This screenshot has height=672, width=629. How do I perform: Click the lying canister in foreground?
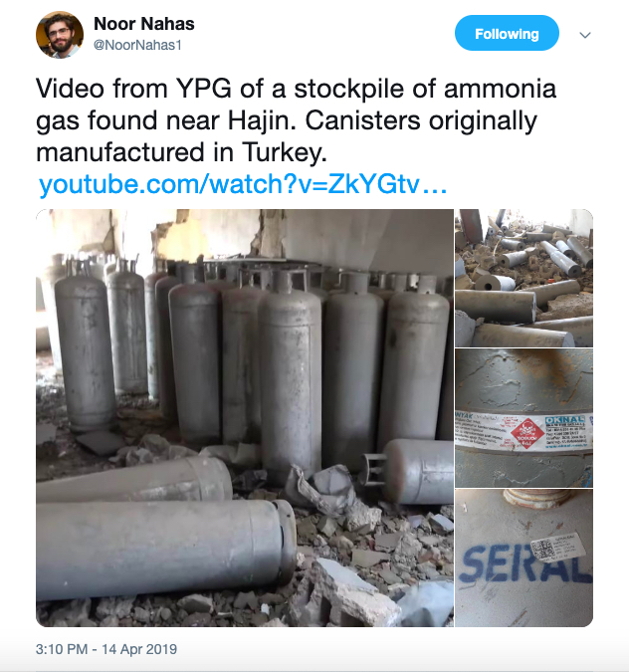[166, 551]
